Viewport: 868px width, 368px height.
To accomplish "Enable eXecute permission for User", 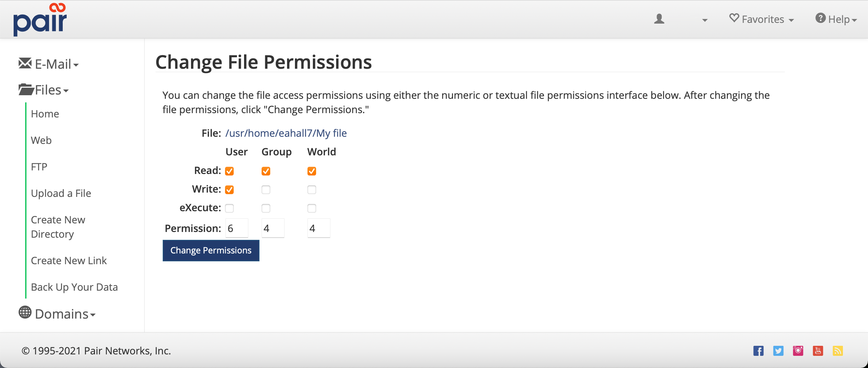I will coord(229,208).
